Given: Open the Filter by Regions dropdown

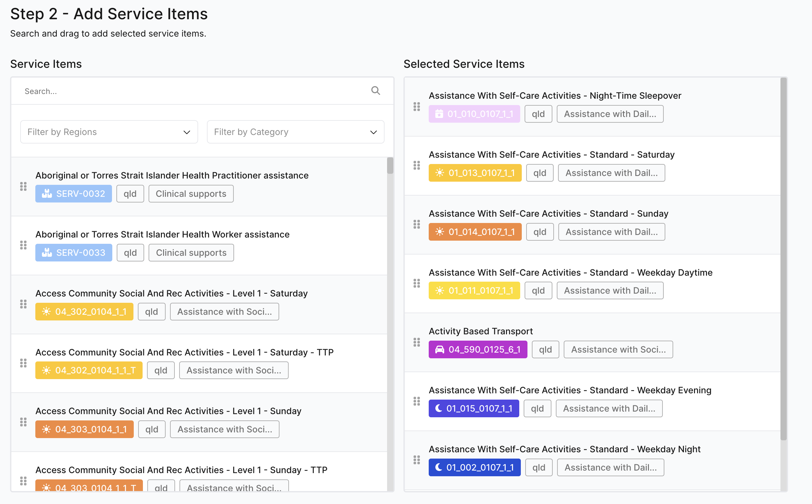Looking at the screenshot, I should click(109, 132).
